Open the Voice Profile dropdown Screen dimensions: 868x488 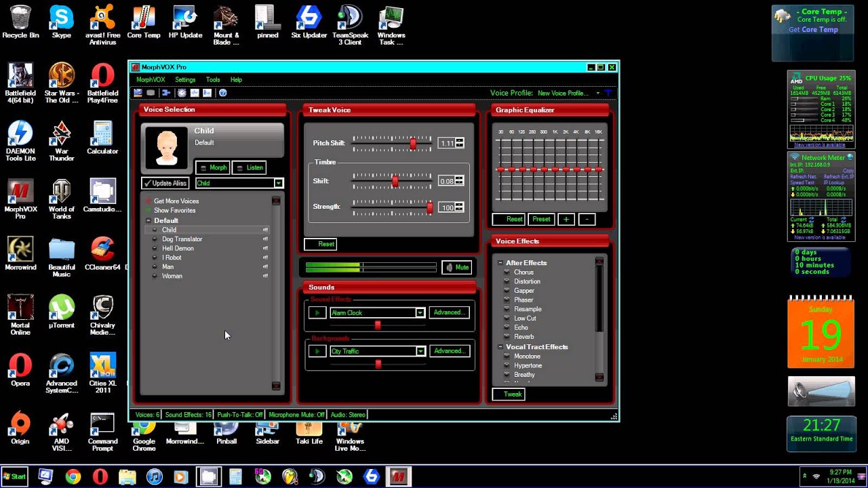[597, 93]
